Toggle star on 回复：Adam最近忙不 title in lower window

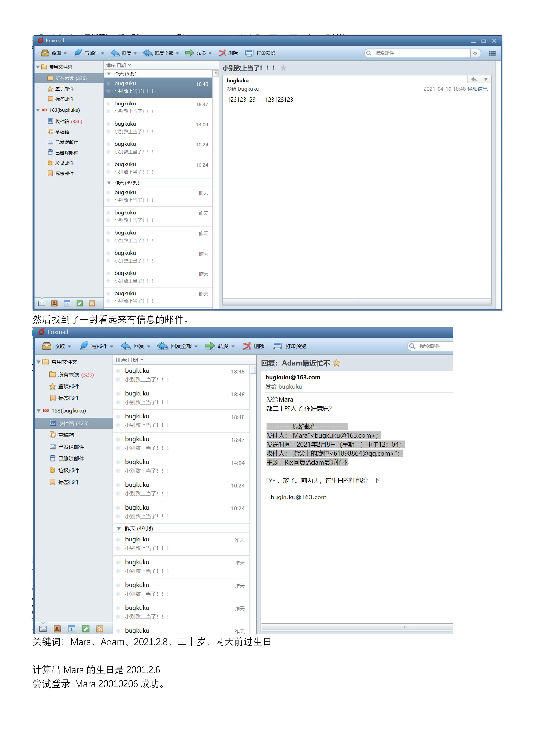(336, 363)
